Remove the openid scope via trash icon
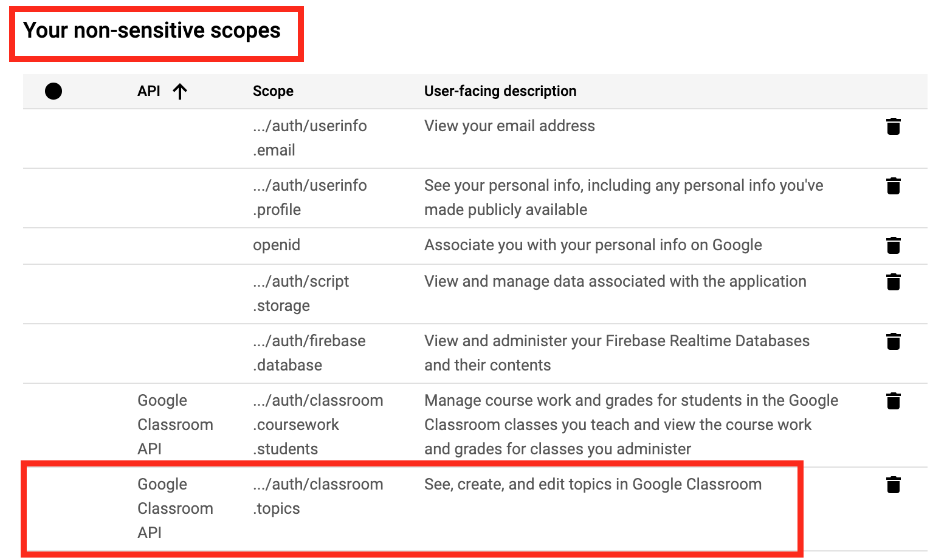Viewport: 930px width, 560px height. coord(893,245)
